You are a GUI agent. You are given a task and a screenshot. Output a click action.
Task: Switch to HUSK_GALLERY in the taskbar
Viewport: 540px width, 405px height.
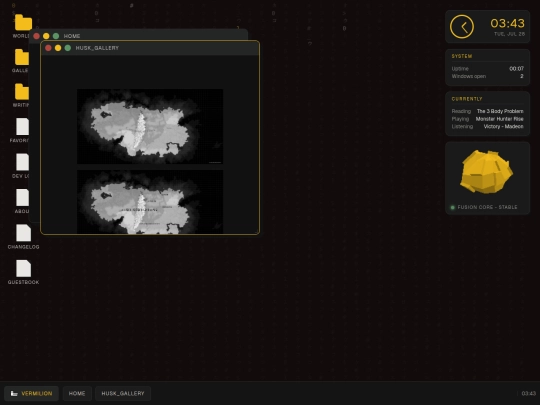point(123,393)
